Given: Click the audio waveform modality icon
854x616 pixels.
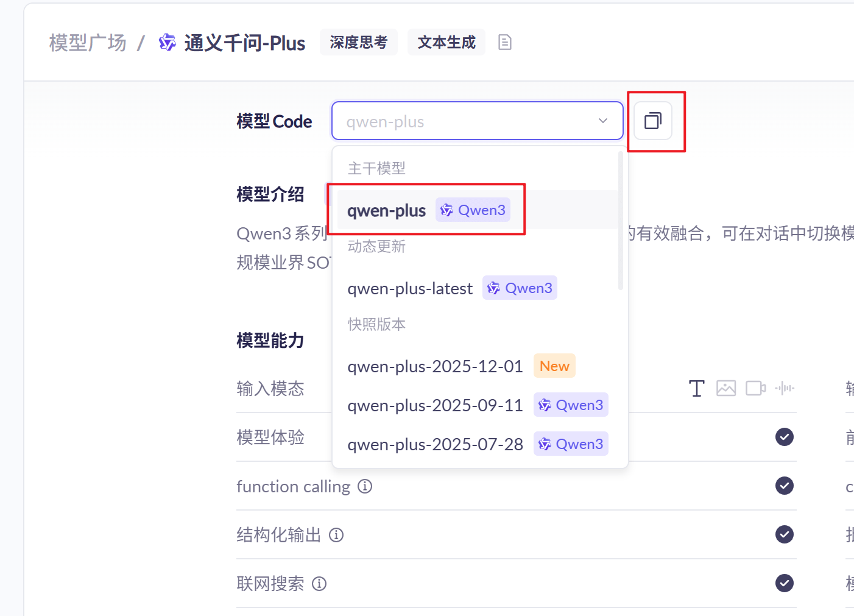Looking at the screenshot, I should tap(785, 388).
